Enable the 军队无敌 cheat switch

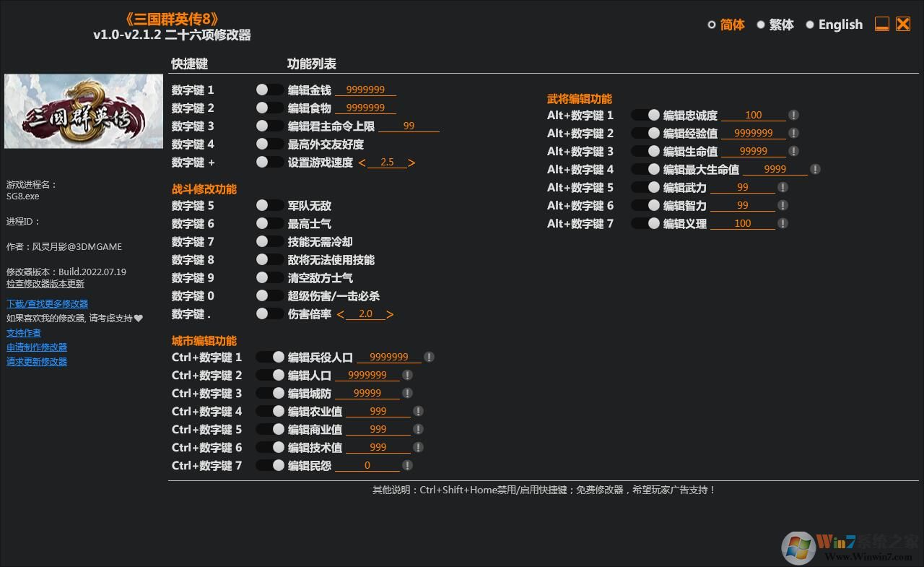[x=270, y=205]
